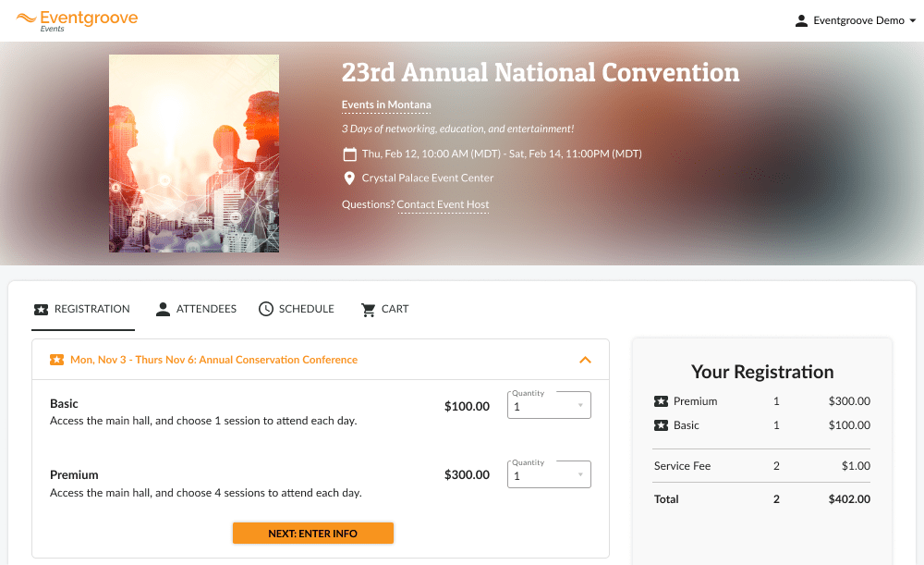Click the convention event thumbnail image
This screenshot has height=565, width=924.
(x=194, y=154)
